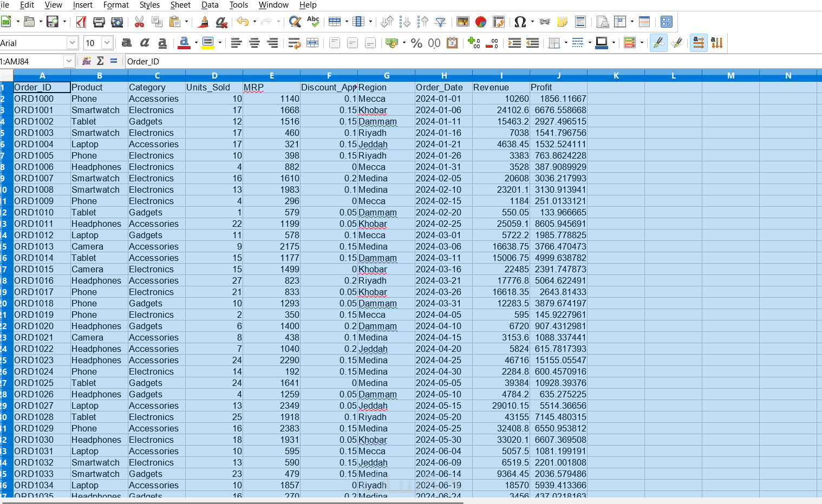The height and width of the screenshot is (504, 822).
Task: Export the sheet directly as PDF
Action: click(x=81, y=22)
